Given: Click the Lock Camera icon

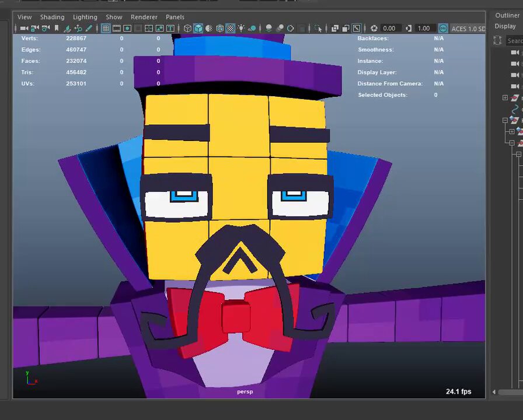Looking at the screenshot, I should pos(34,29).
